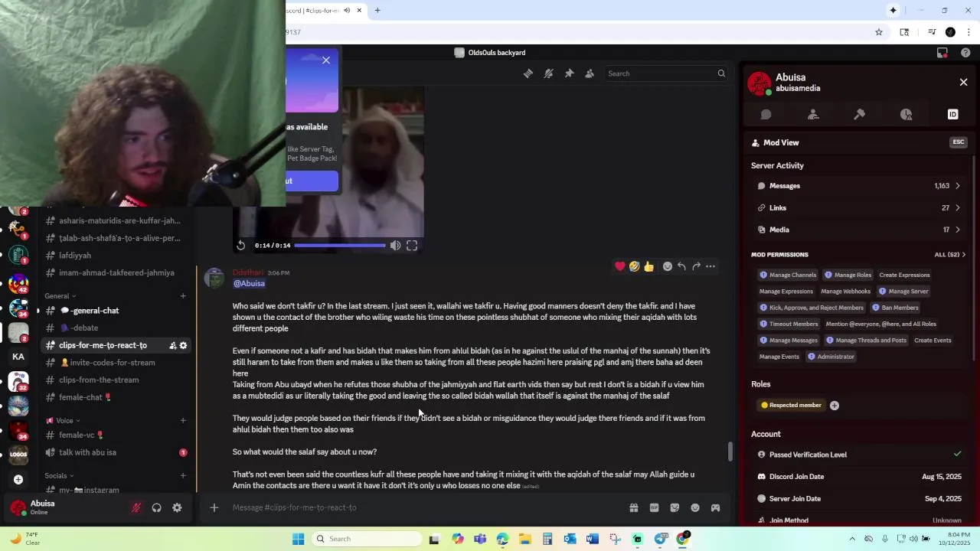Open invite-codes-for-stream channel

point(116,363)
